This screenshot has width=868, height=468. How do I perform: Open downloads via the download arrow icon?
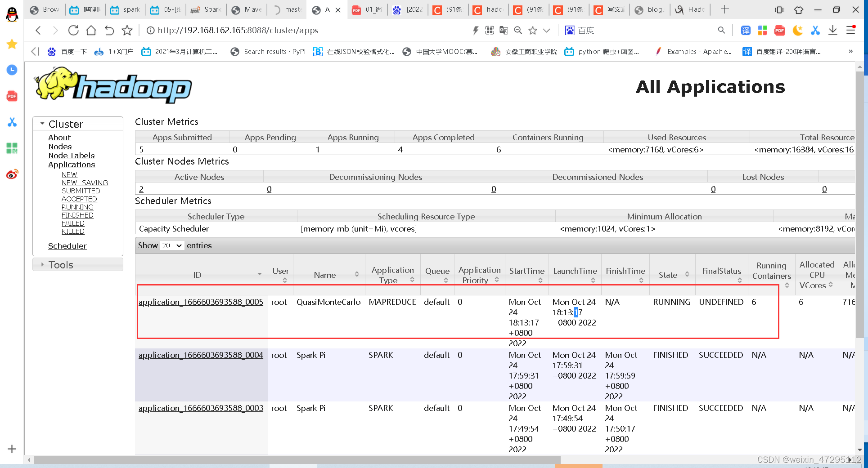(832, 30)
